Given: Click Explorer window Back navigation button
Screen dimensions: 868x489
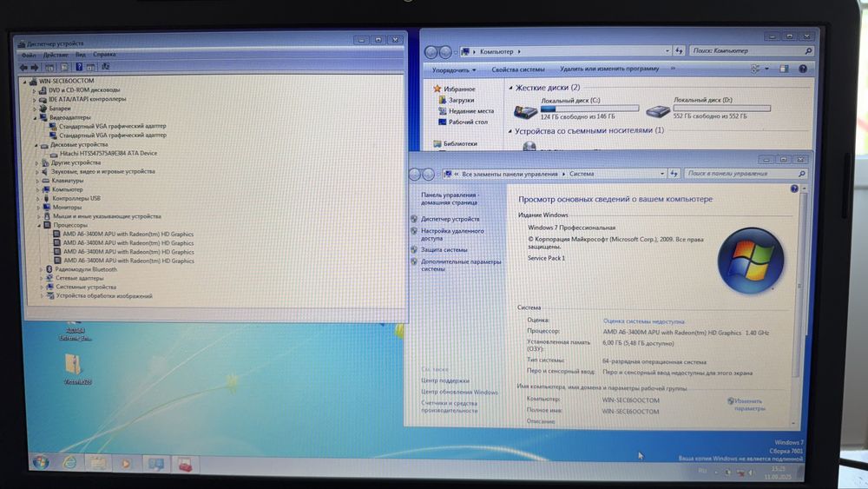Looking at the screenshot, I should 431,52.
